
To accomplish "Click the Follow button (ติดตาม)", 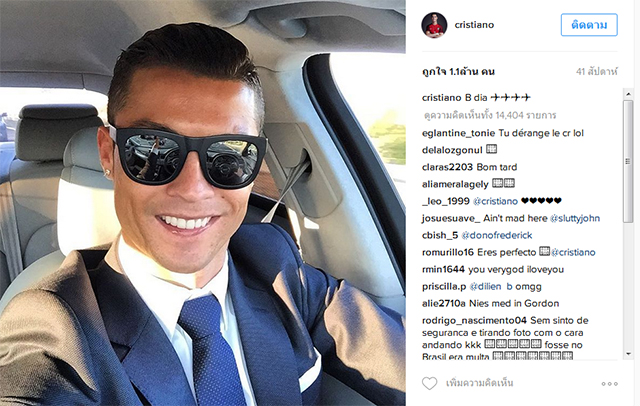I will (589, 25).
